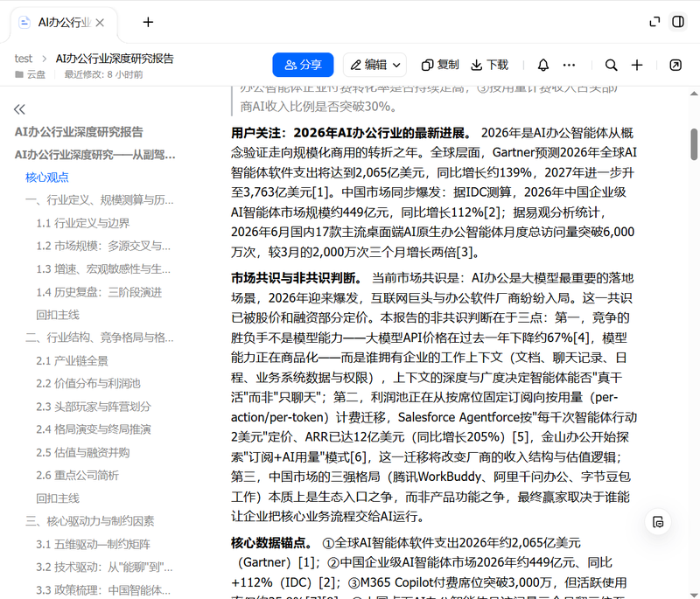Click the 最近修改: 8 小时前 label
This screenshot has width=700, height=599.
[103, 74]
